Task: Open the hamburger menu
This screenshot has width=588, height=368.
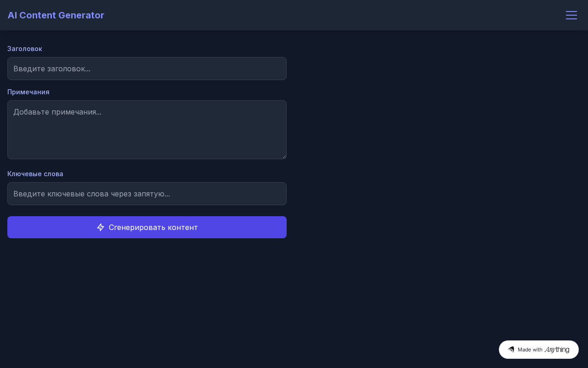Action: (571, 15)
